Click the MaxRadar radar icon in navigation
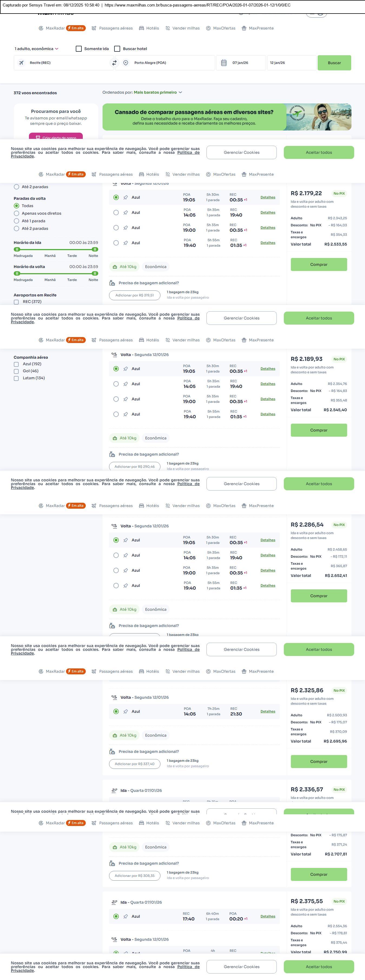 41,28
